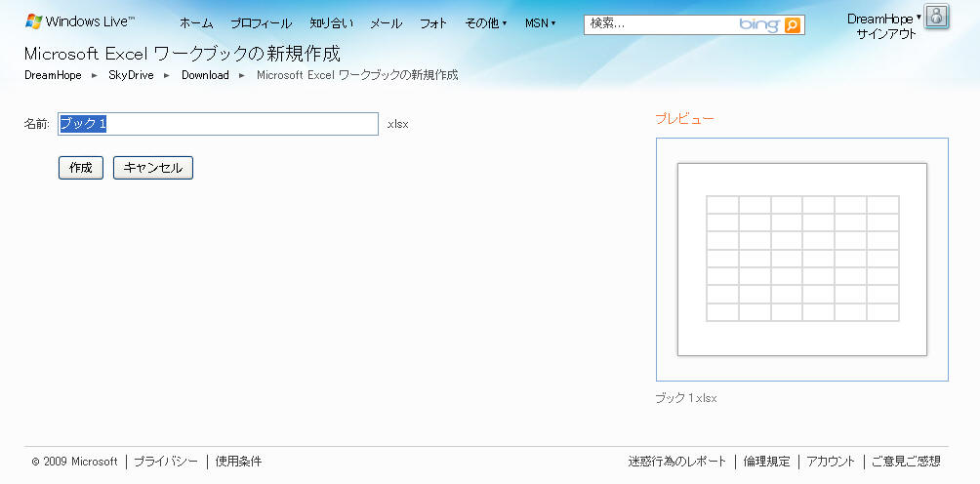Click the 検索 search input field
Screen dimensions: 980x484
point(661,25)
